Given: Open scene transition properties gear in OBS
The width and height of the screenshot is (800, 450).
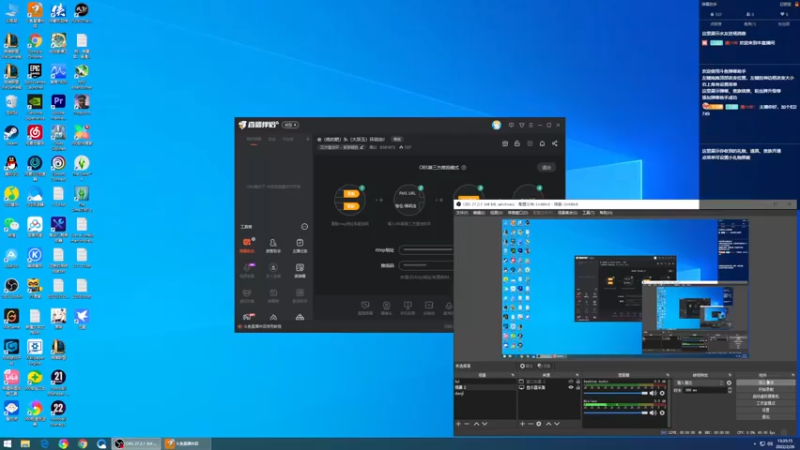Looking at the screenshot, I should (729, 383).
